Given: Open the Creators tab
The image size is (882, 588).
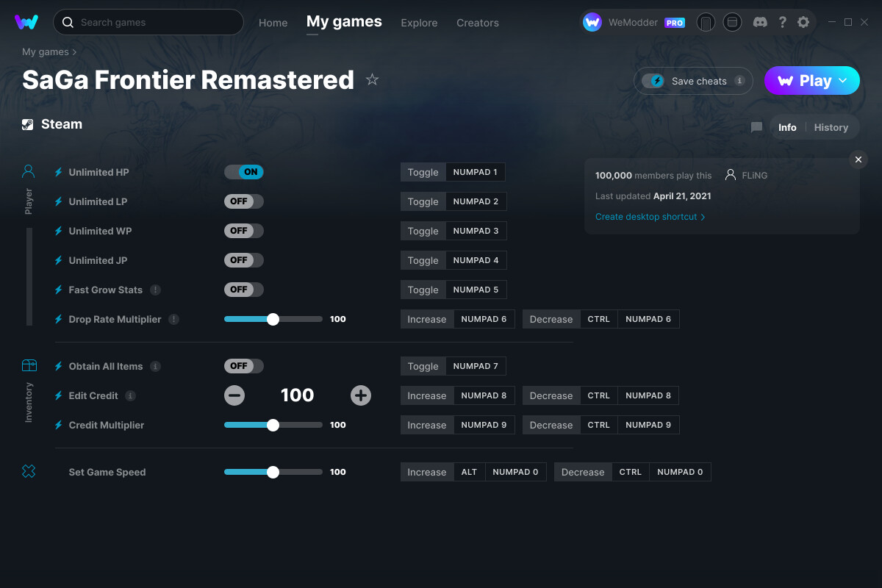Looking at the screenshot, I should pyautogui.click(x=478, y=23).
